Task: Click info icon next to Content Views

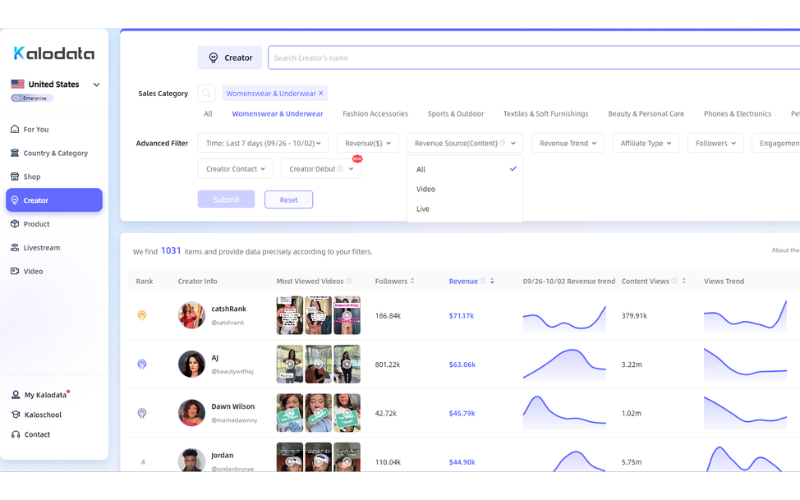Action: (x=674, y=281)
